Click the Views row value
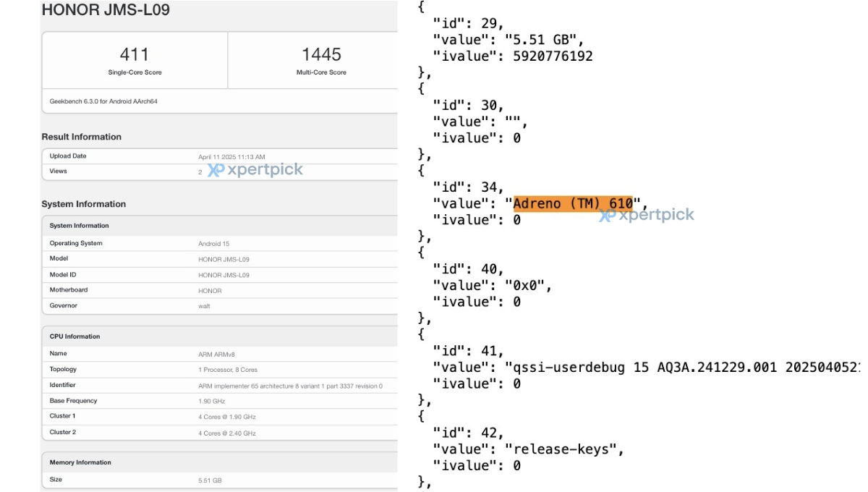 pos(200,172)
